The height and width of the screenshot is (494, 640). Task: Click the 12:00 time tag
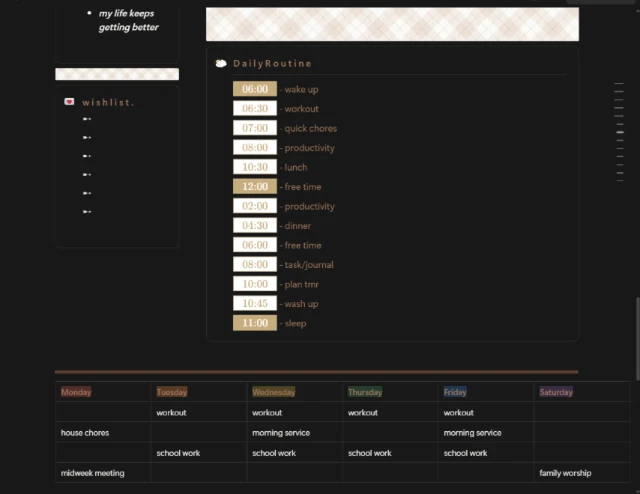tap(255, 187)
